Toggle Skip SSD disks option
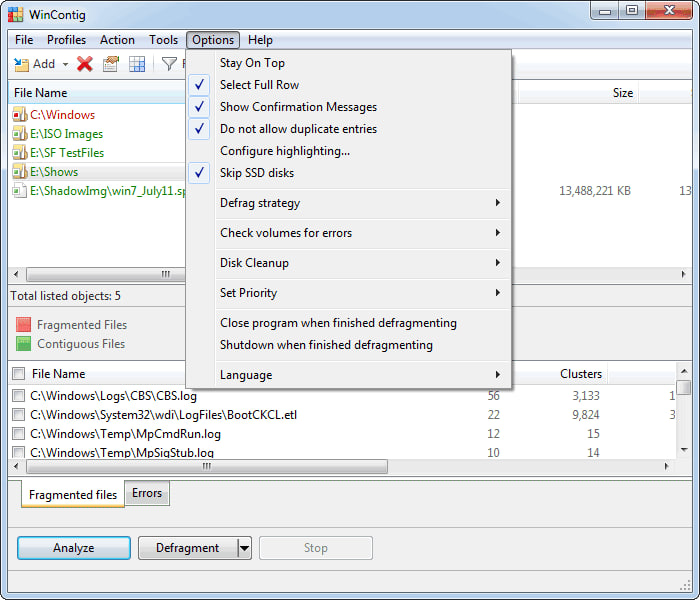 [x=348, y=173]
